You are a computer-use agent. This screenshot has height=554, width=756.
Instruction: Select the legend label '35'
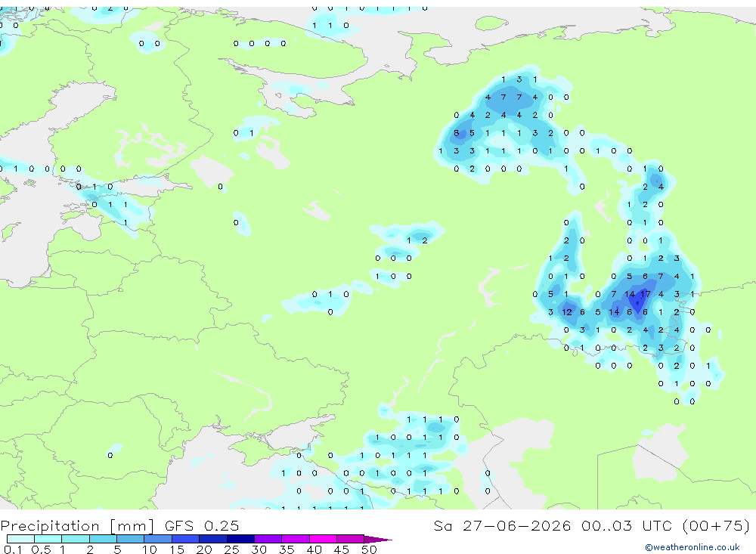pyautogui.click(x=287, y=549)
